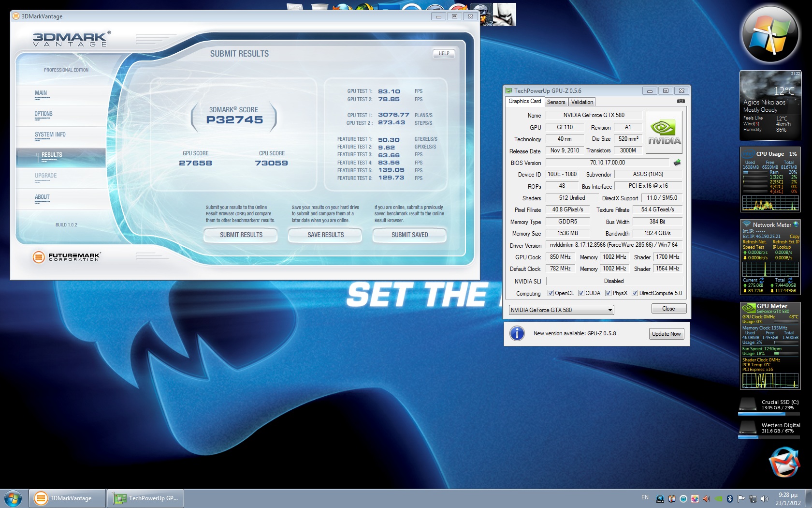Click the Crucial SSD usage bar

768,414
